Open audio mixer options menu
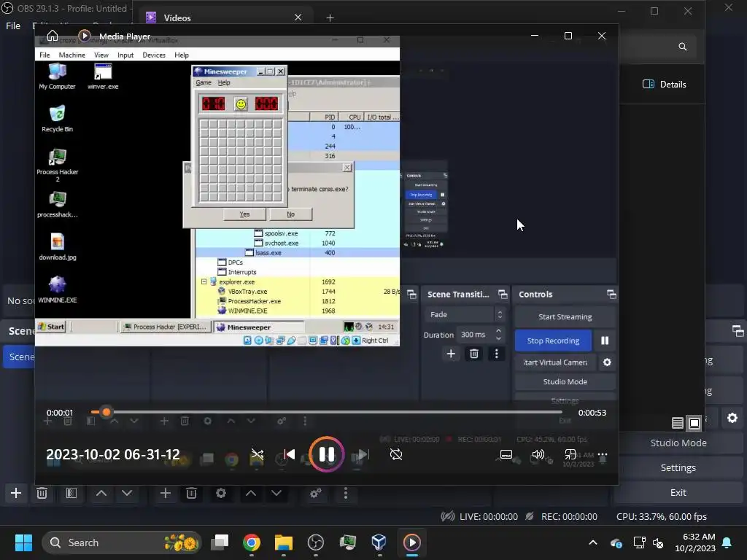747x560 pixels. pos(346,494)
